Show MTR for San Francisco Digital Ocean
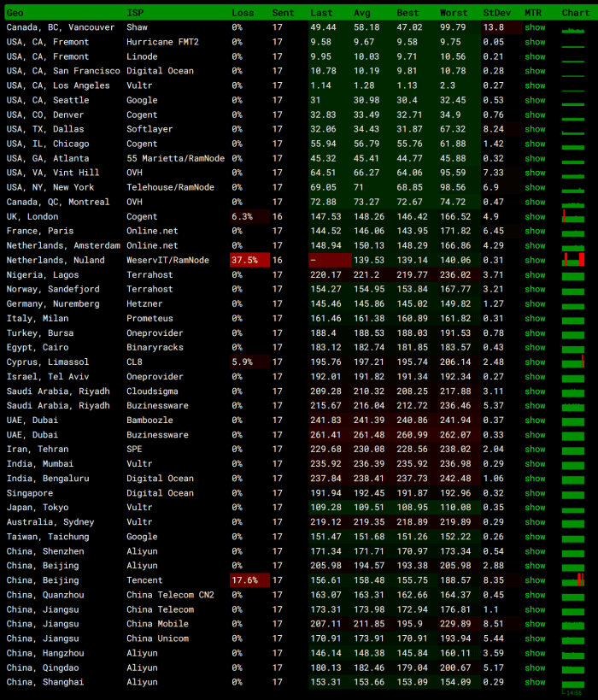The image size is (598, 700). [x=535, y=71]
